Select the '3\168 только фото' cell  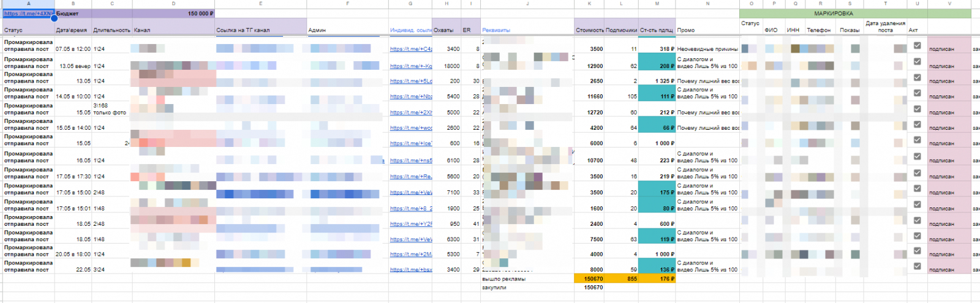[111, 109]
